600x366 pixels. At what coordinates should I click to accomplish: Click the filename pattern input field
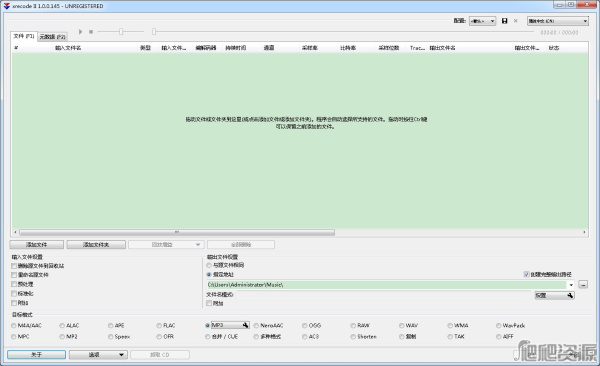click(384, 295)
